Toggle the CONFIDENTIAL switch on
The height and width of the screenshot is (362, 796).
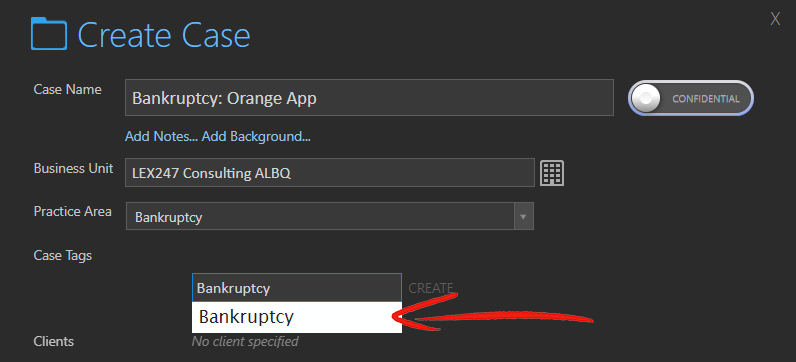tap(691, 98)
